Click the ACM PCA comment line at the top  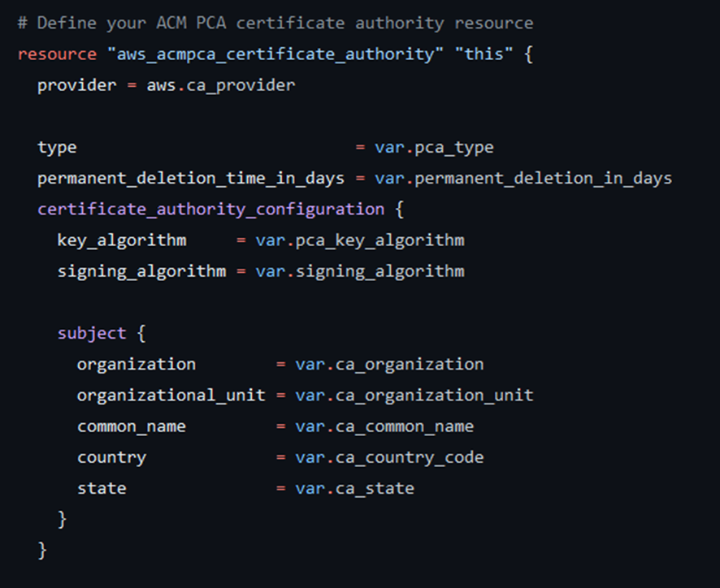[273, 22]
